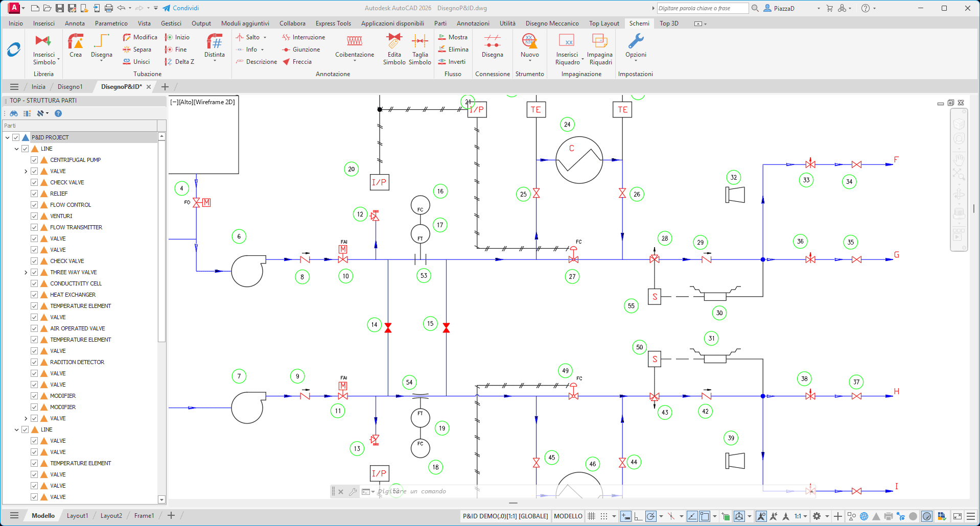Select the Crea tubazione tool
The width and height of the screenshot is (980, 526).
click(76, 42)
